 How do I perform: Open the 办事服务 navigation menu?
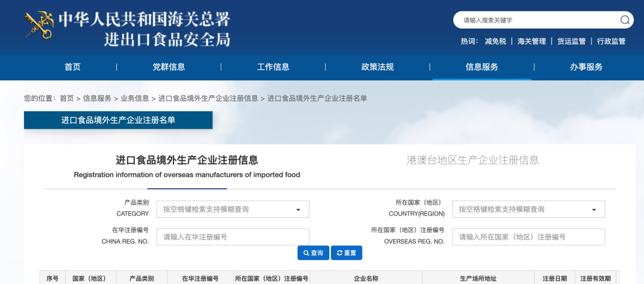point(586,67)
